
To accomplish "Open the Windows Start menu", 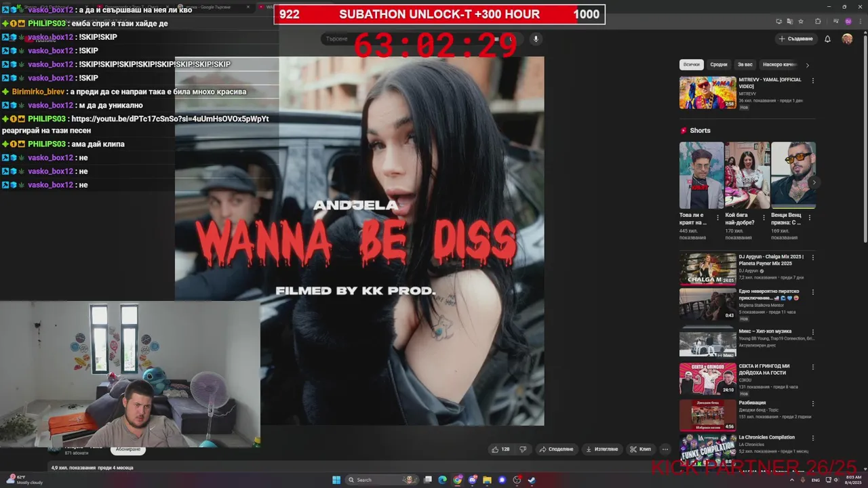I will [336, 480].
